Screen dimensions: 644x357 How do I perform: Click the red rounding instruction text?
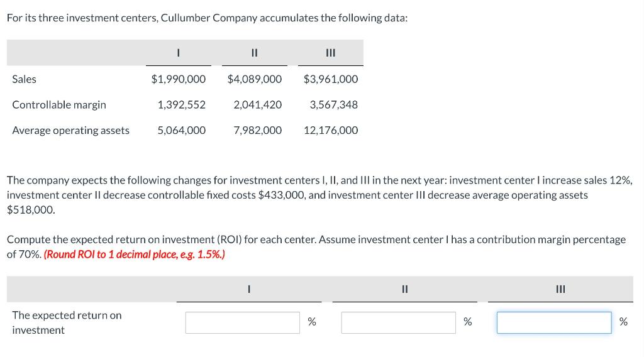click(x=135, y=255)
